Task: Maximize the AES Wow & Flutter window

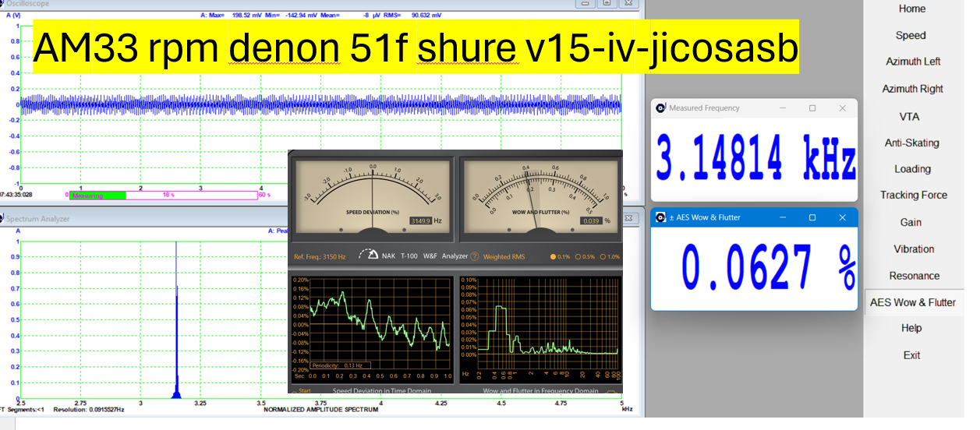Action: coord(812,217)
